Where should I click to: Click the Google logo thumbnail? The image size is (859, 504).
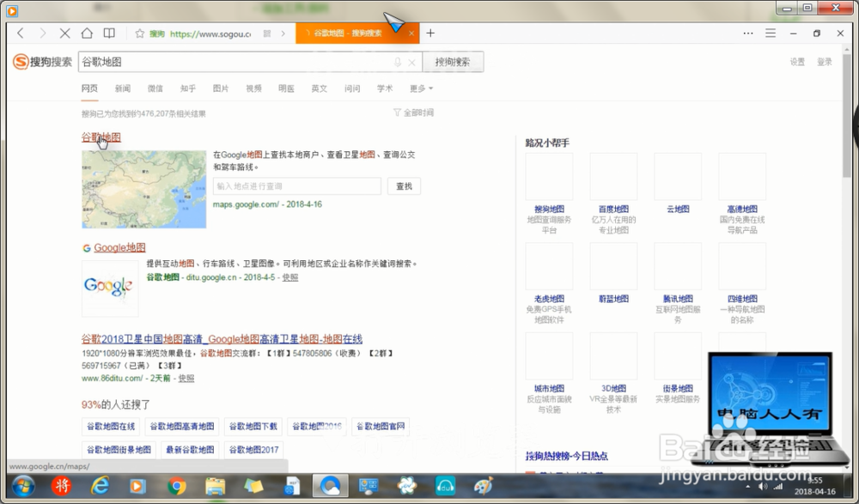pos(110,288)
